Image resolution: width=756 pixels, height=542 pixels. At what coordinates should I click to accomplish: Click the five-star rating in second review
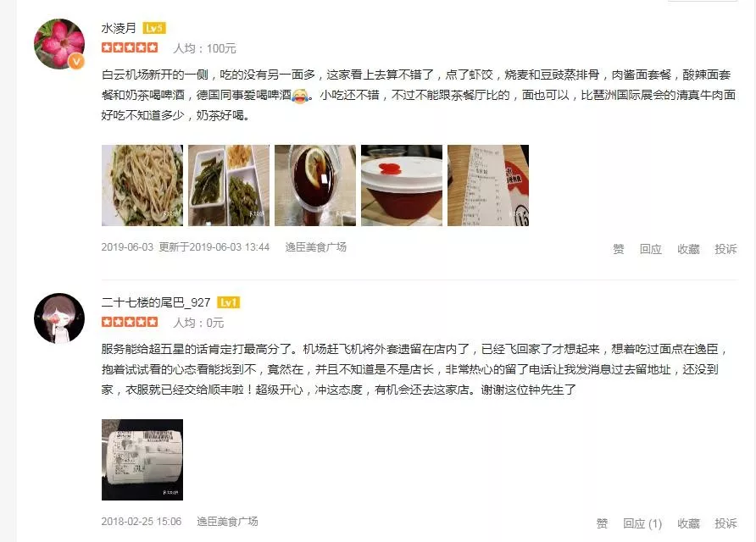point(130,322)
